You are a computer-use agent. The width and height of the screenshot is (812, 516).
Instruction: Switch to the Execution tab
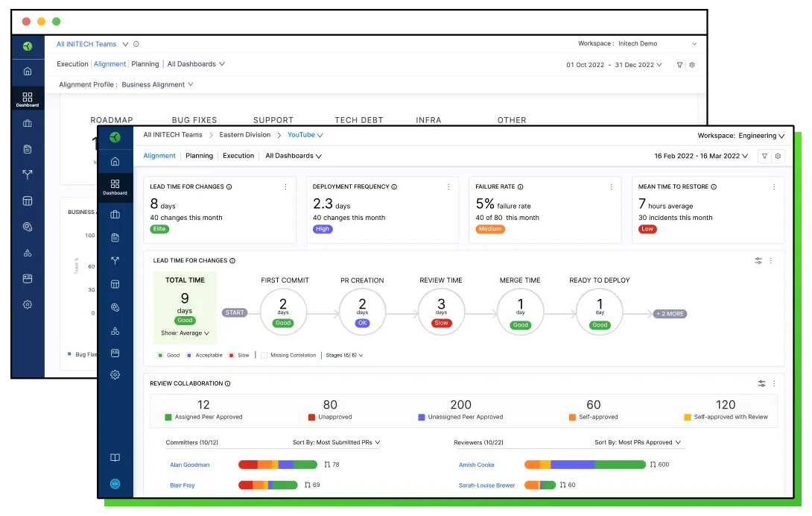coord(238,156)
